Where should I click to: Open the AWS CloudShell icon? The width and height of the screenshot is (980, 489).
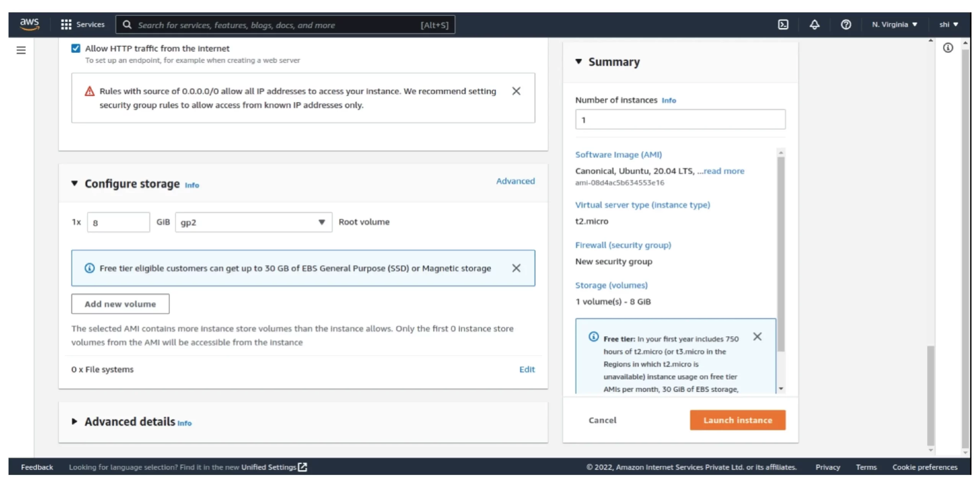tap(783, 25)
